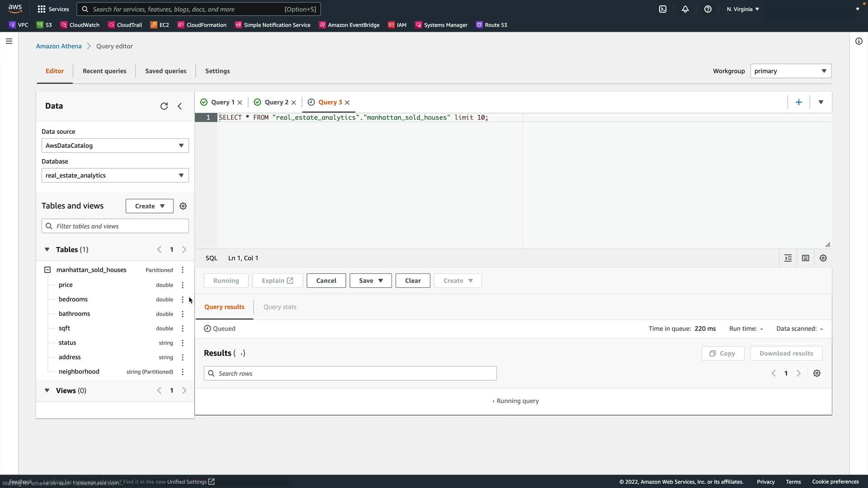Switch to Query stats tab
The width and height of the screenshot is (868, 488).
pos(280,307)
